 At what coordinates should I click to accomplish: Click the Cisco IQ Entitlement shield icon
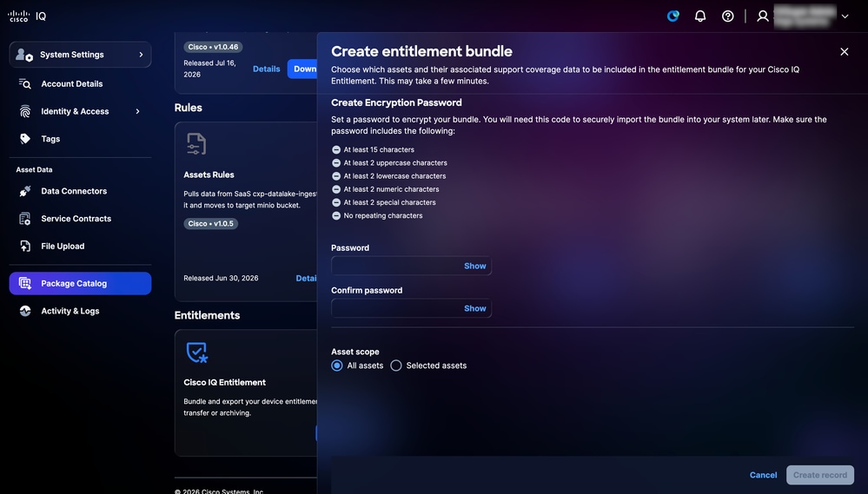pos(196,352)
